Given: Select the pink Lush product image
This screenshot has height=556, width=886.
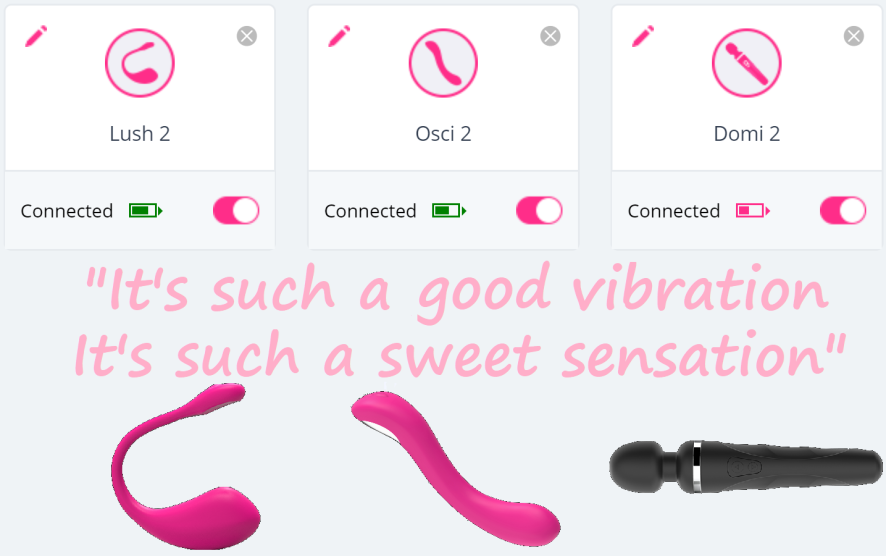Looking at the screenshot, I should [185, 466].
